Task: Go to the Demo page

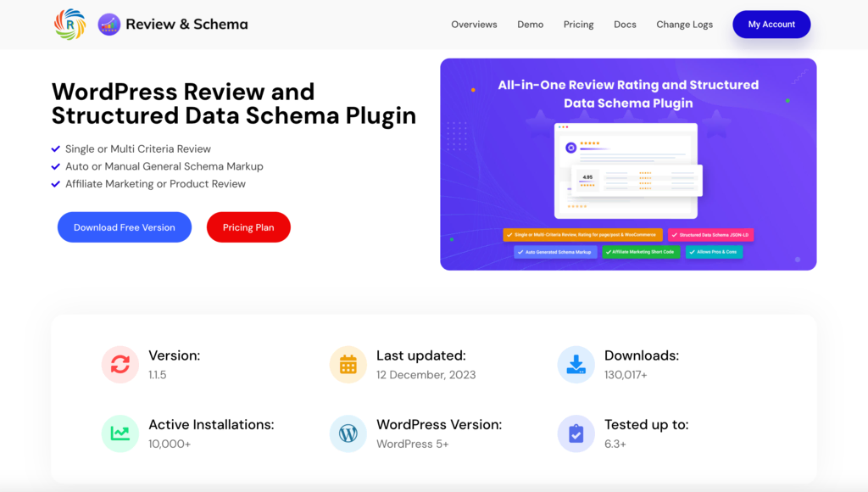Action: pos(531,25)
